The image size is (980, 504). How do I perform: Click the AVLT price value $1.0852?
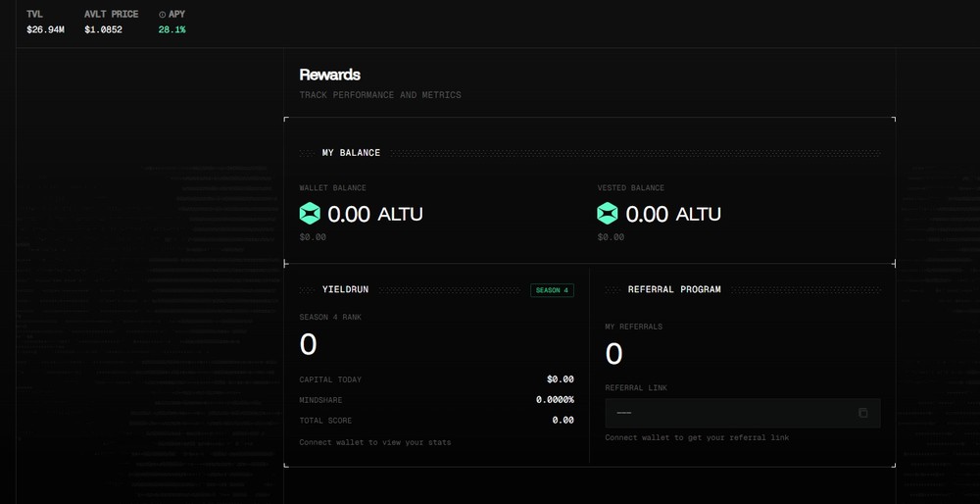[104, 29]
